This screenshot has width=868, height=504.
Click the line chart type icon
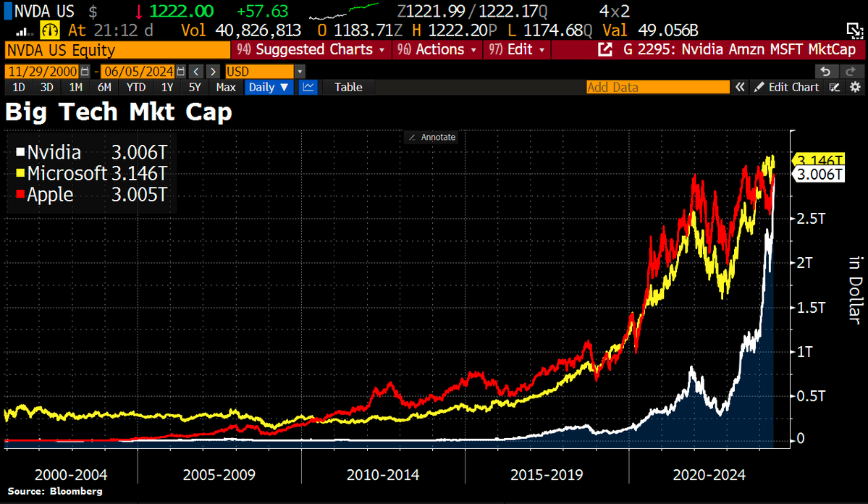pyautogui.click(x=308, y=87)
